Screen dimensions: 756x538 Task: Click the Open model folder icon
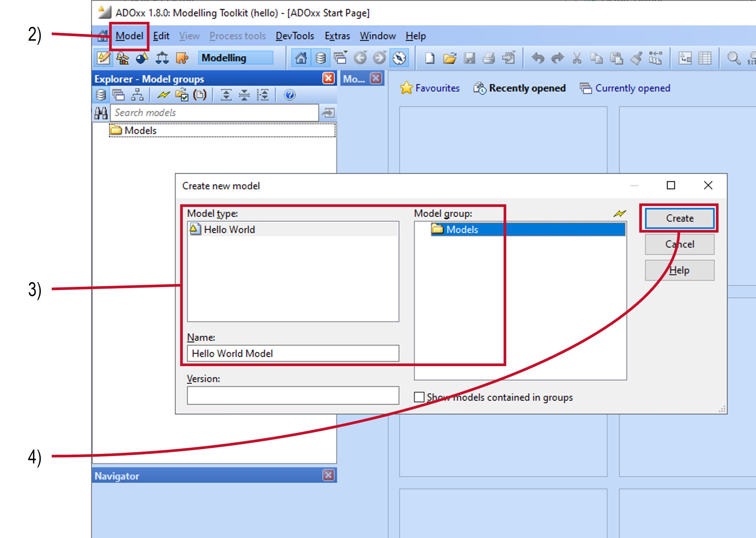[450, 58]
